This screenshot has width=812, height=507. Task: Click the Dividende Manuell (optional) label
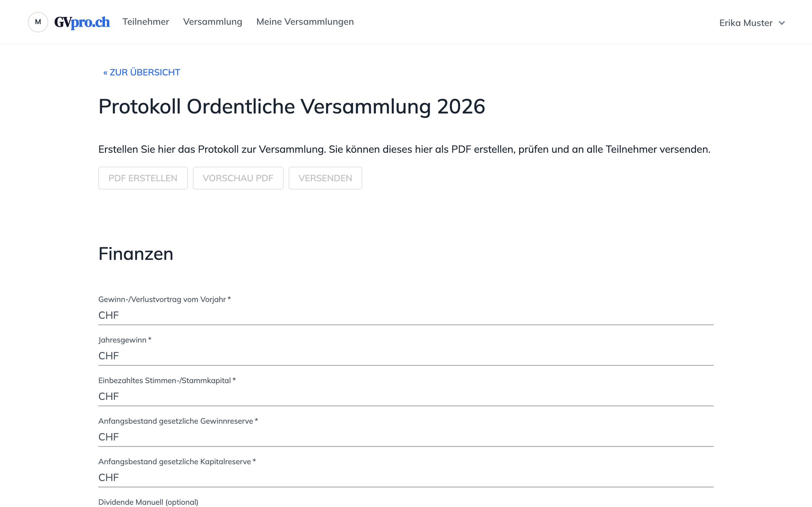(148, 502)
